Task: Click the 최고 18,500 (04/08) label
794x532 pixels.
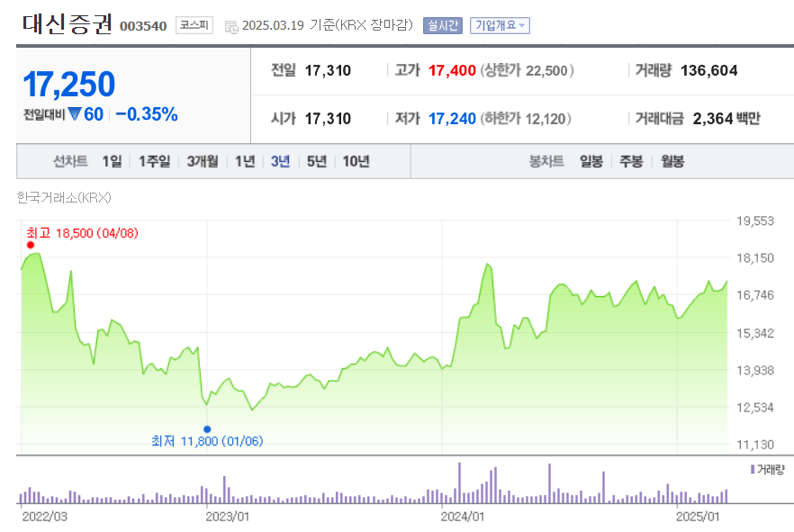Action: click(x=82, y=233)
